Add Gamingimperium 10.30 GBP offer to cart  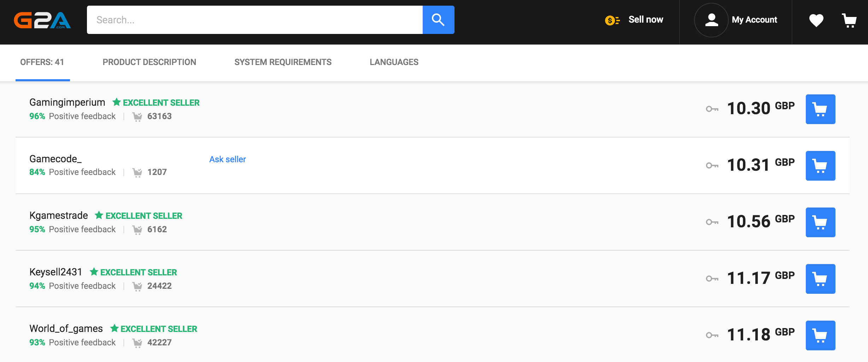pyautogui.click(x=820, y=109)
